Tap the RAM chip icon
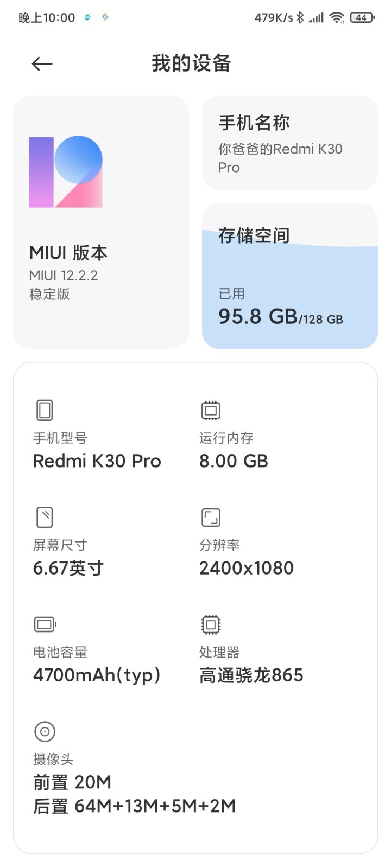This screenshot has width=391, height=868. pyautogui.click(x=211, y=410)
